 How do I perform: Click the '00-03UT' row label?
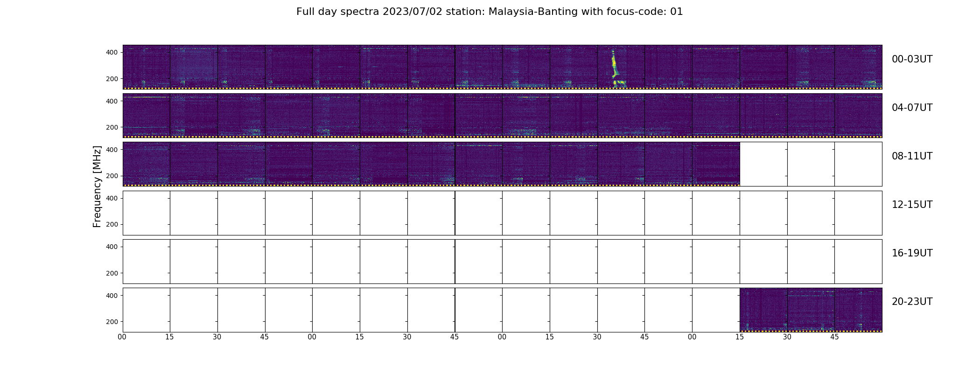pos(912,59)
